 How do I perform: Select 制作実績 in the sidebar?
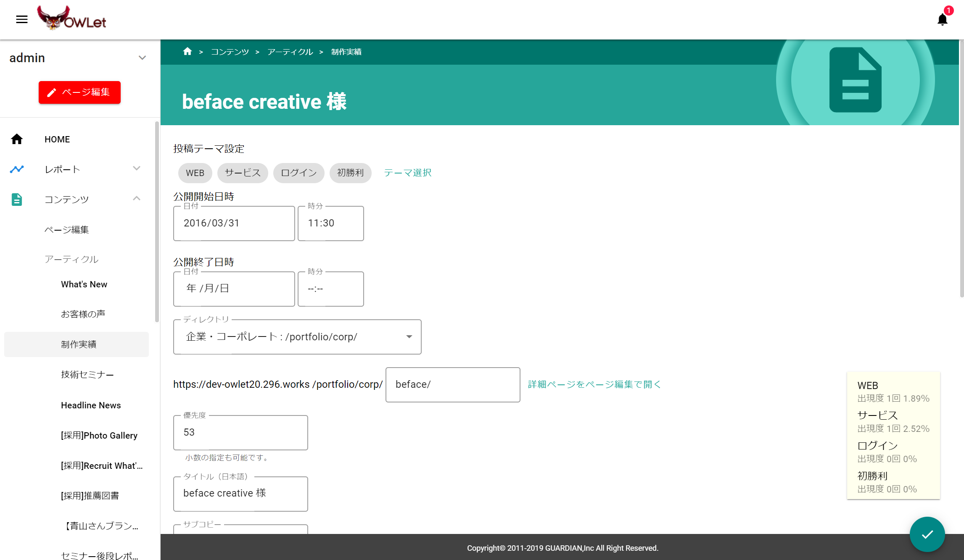(x=77, y=344)
